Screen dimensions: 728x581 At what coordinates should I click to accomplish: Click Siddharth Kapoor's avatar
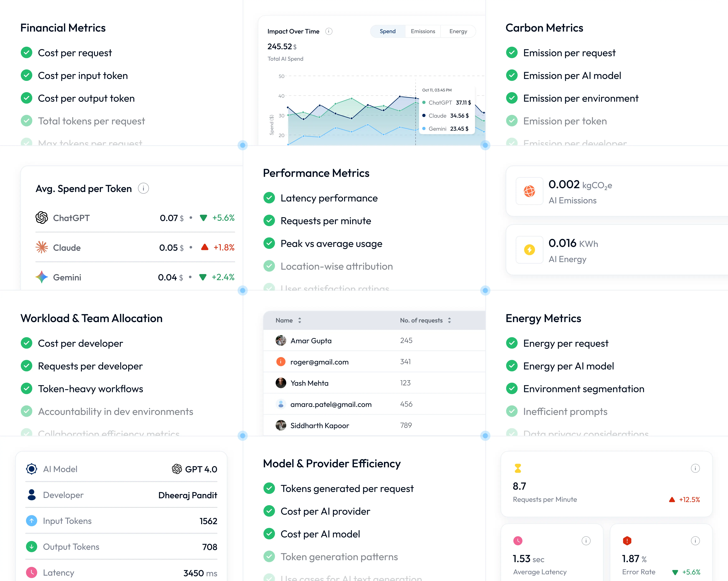click(281, 425)
